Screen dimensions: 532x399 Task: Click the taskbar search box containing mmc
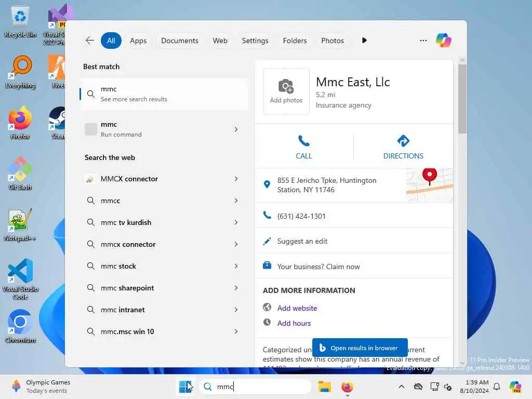[255, 387]
